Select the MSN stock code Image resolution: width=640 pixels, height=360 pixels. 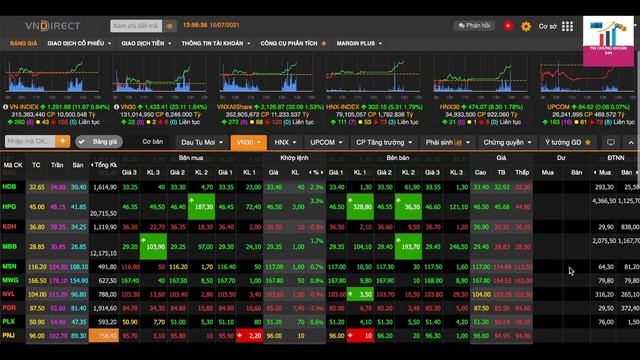9,267
